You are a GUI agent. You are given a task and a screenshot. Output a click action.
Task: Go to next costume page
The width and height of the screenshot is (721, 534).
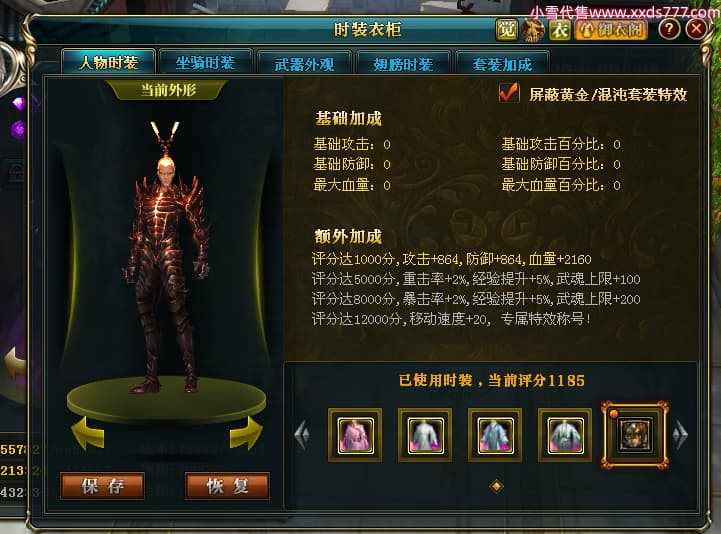(681, 435)
